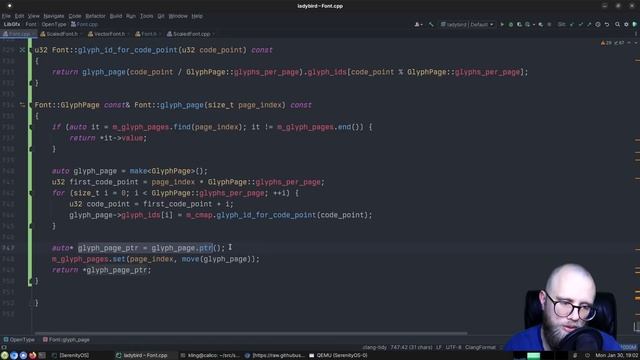Click OpenType in bottom structure breadcrumb
Image resolution: width=640 pixels, height=360 pixels.
(19, 340)
